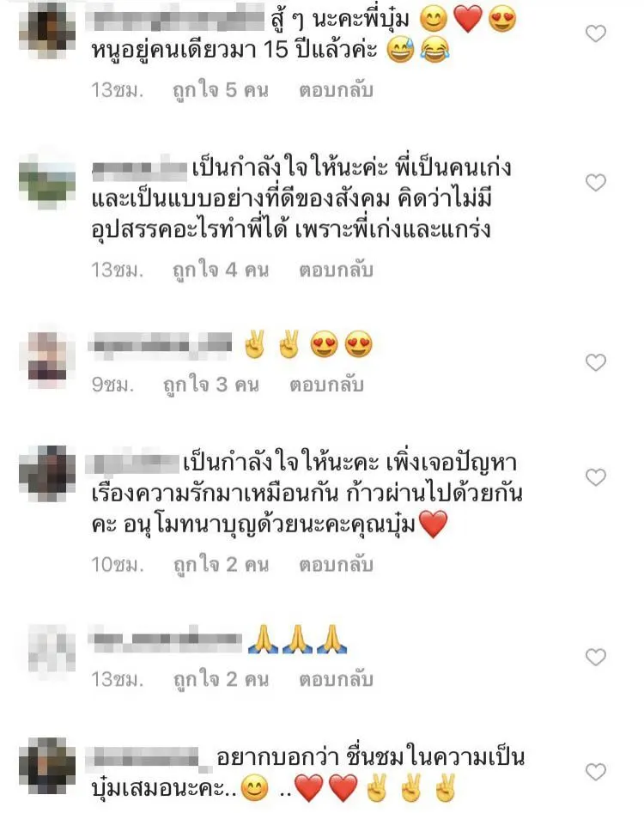Show 3 people who liked emoji comment
This screenshot has width=644, height=813.
pyautogui.click(x=211, y=385)
